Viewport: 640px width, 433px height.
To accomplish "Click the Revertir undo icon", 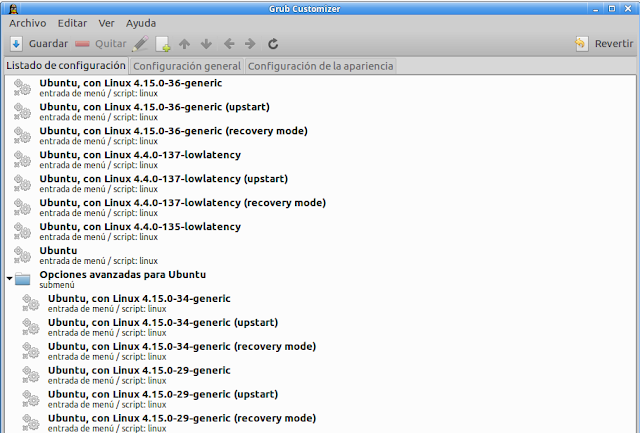I will 582,44.
